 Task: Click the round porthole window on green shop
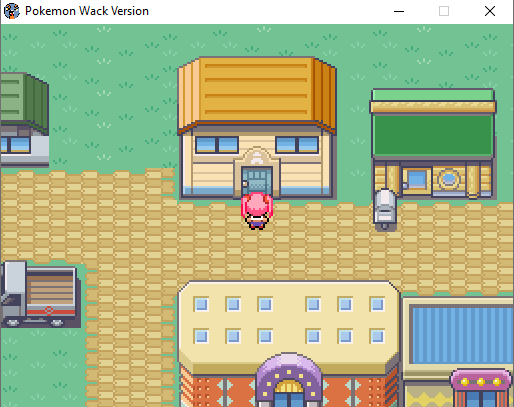(x=448, y=179)
